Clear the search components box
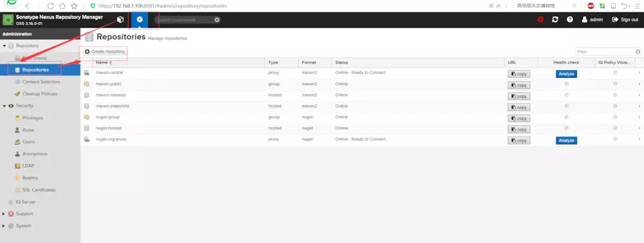The image size is (644, 243). point(217,20)
